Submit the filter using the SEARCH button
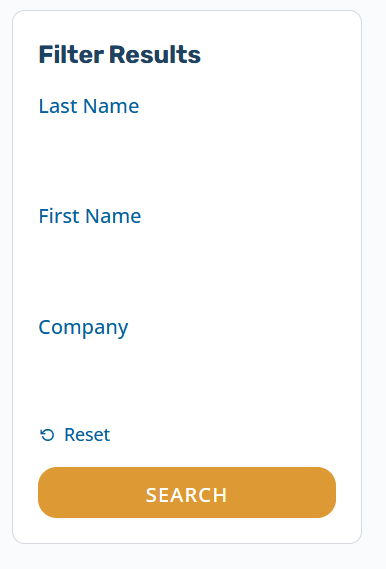This screenshot has width=386, height=569. point(187,492)
